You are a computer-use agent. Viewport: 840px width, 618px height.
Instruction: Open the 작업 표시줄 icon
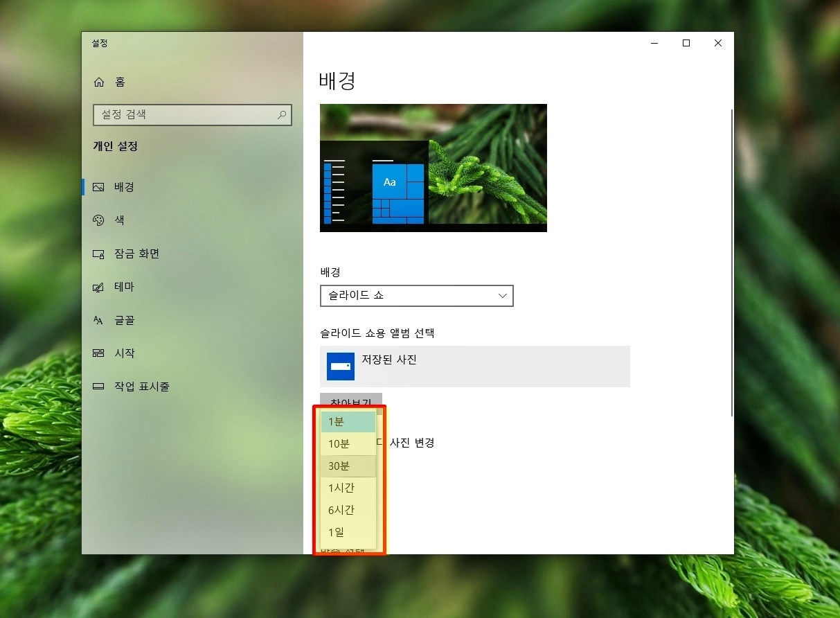[x=98, y=387]
